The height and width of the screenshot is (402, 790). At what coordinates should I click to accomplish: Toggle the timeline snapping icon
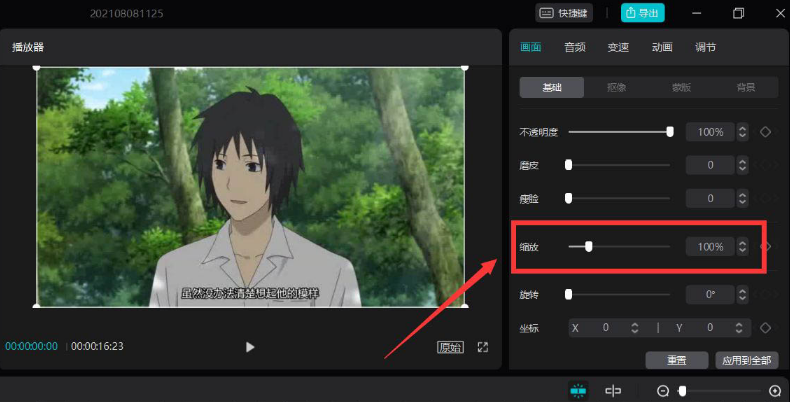578,391
